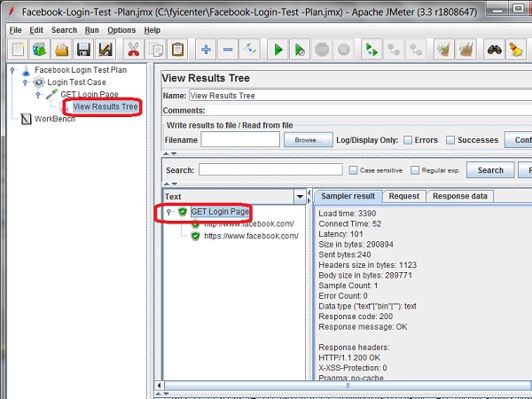Viewport: 532px width, 399px height.
Task: Click the New test plan icon
Action: (16, 50)
